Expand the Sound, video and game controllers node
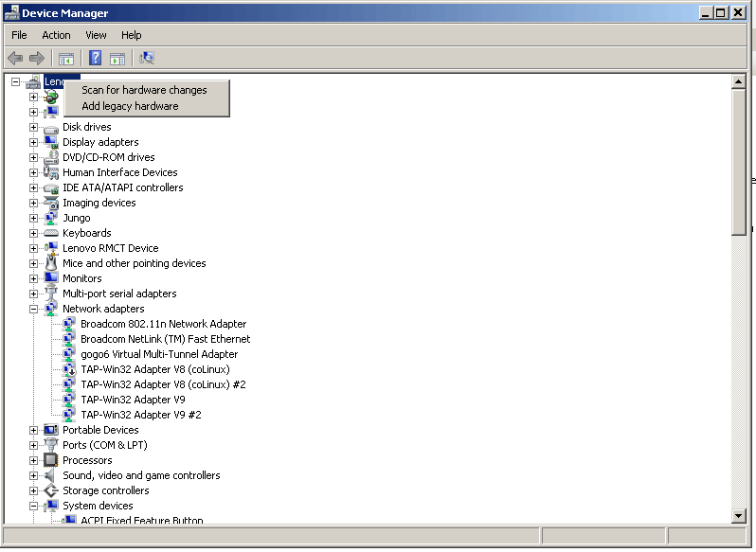Screen dimensions: 756x552 click(x=33, y=475)
